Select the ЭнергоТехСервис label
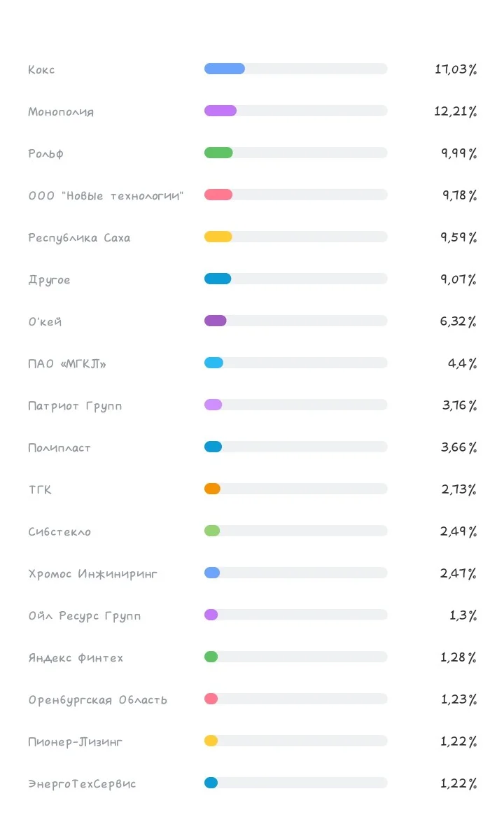504x817 pixels. pyautogui.click(x=82, y=784)
